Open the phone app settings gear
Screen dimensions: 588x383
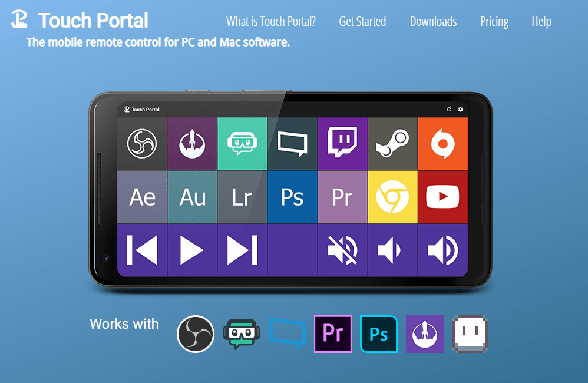point(461,110)
